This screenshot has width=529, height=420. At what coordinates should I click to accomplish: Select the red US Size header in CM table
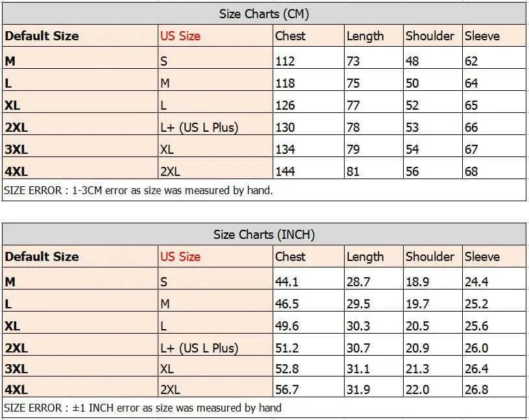[x=180, y=36]
